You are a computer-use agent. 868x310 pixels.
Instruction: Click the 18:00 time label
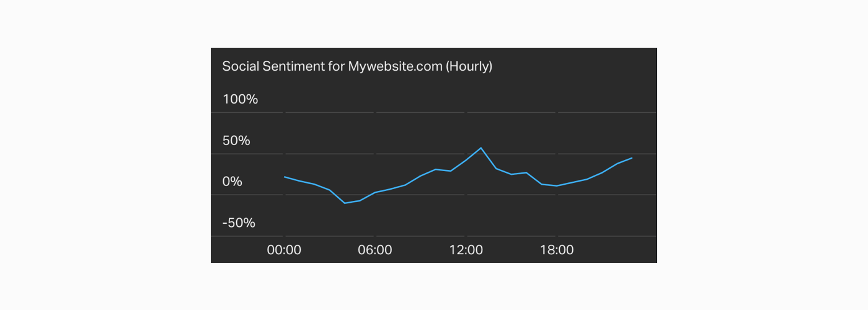(x=557, y=250)
